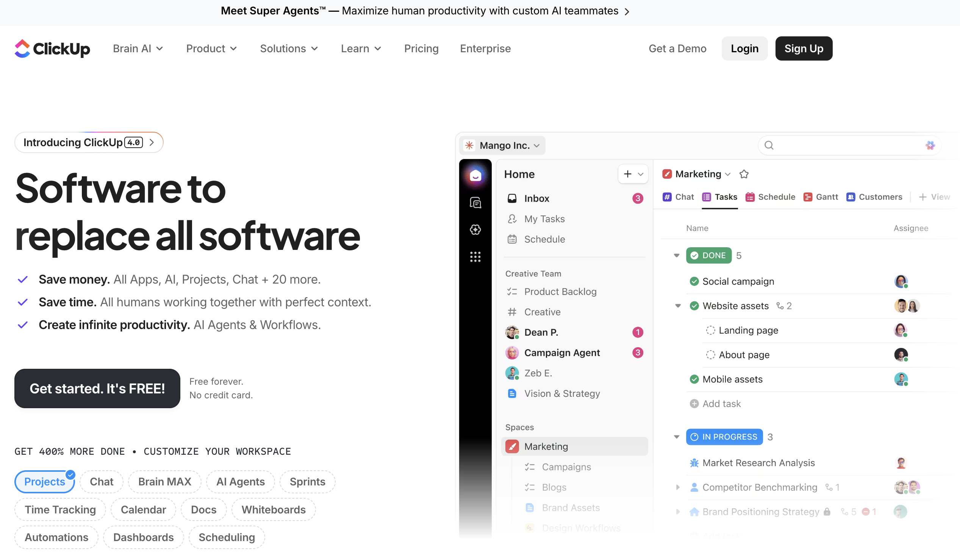
Task: Switch to the Gantt tab
Action: pos(821,197)
